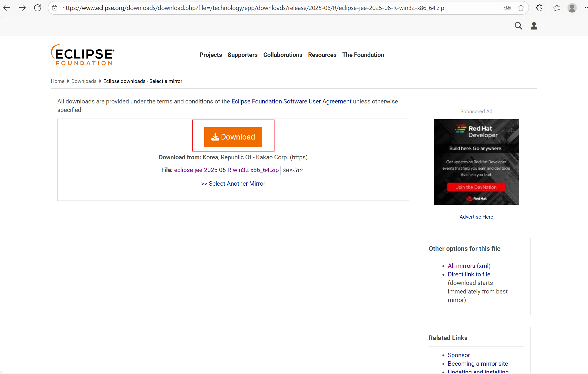The height and width of the screenshot is (374, 588).
Task: Open The Foundation menu
Action: [363, 55]
